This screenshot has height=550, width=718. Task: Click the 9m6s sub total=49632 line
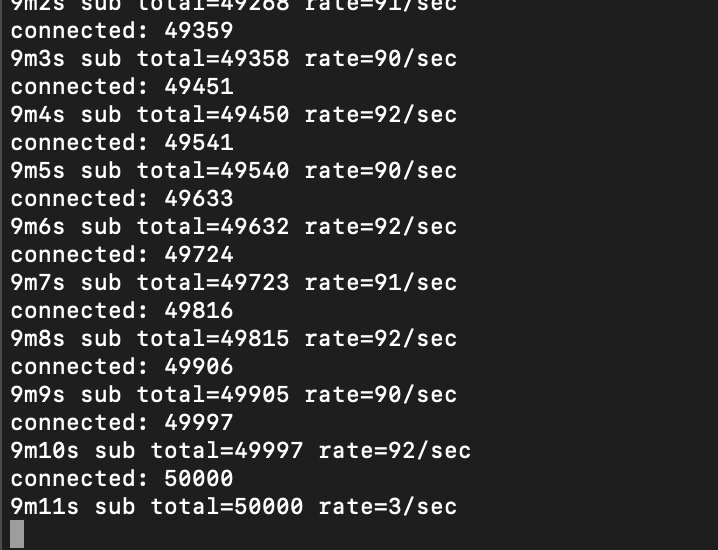(x=234, y=227)
